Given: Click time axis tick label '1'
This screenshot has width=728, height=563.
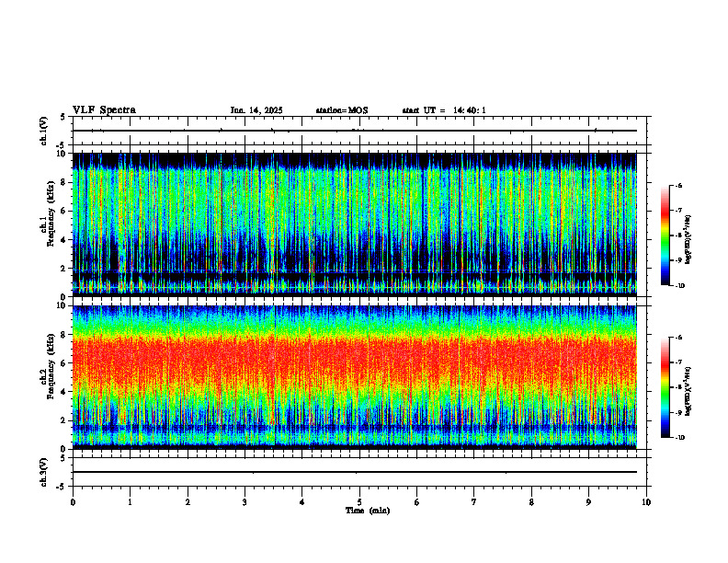Looking at the screenshot, I should [131, 502].
